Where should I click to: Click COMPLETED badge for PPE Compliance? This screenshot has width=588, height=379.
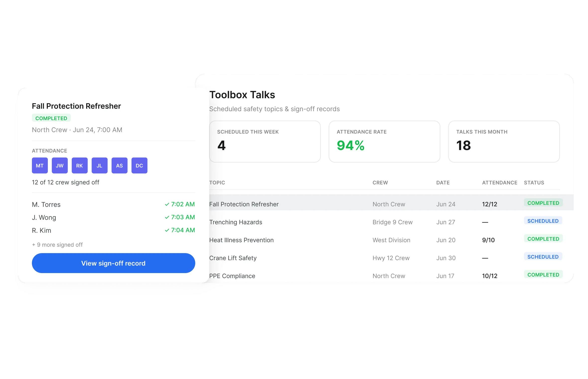(543, 275)
